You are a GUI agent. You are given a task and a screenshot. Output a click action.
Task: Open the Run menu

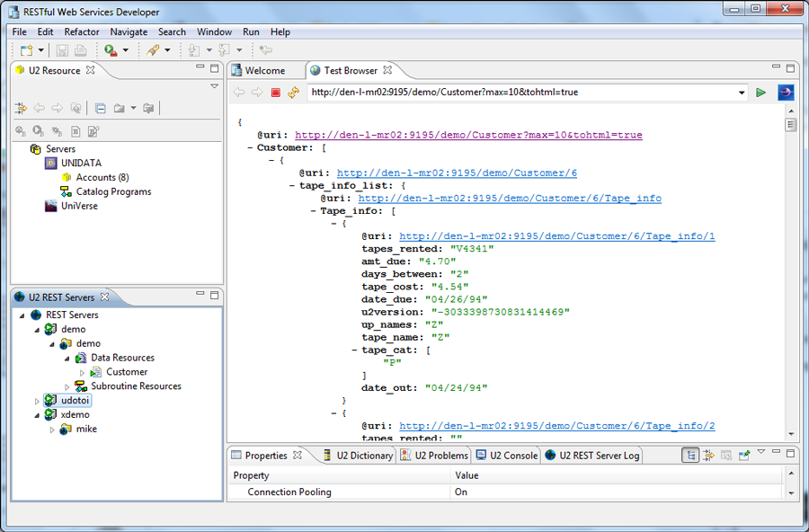pyautogui.click(x=251, y=31)
